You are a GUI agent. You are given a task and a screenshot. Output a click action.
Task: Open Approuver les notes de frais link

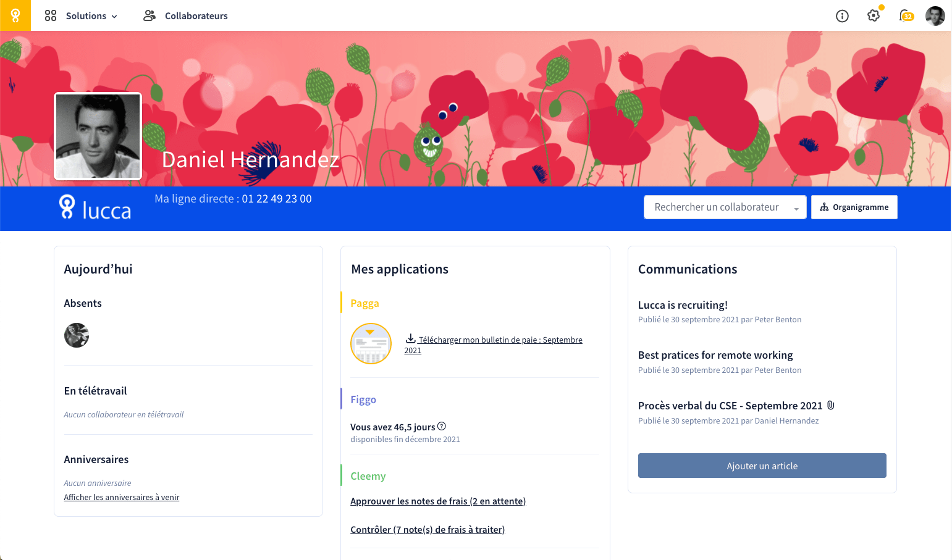point(438,501)
